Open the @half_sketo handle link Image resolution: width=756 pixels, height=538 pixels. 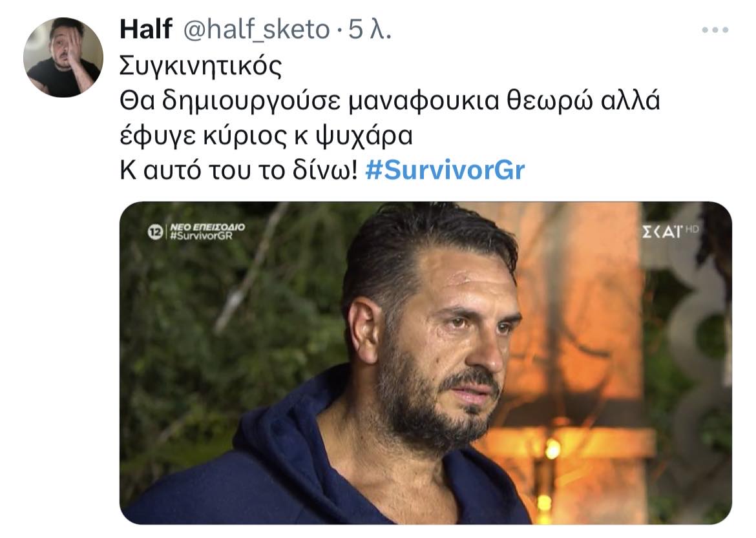pyautogui.click(x=257, y=30)
